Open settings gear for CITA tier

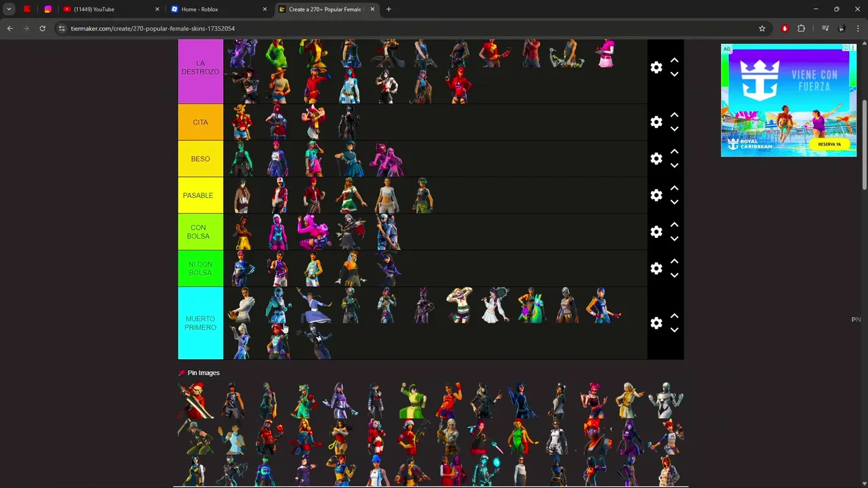pyautogui.click(x=656, y=122)
